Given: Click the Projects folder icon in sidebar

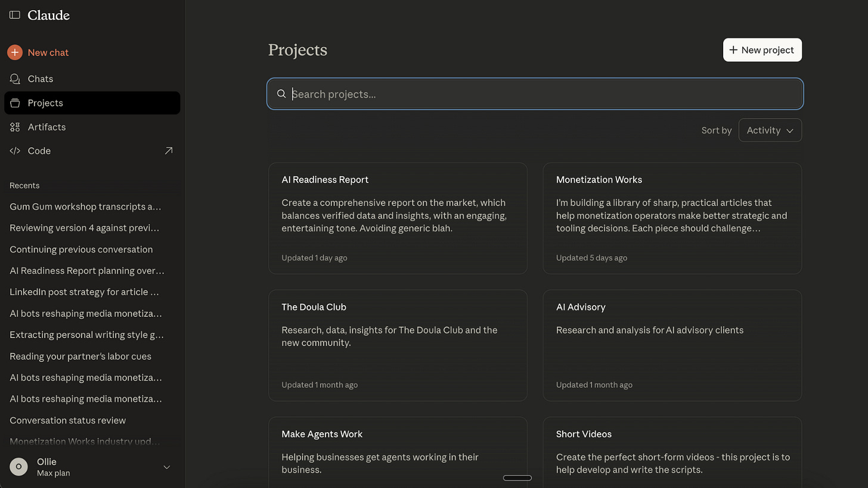Looking at the screenshot, I should pyautogui.click(x=15, y=103).
